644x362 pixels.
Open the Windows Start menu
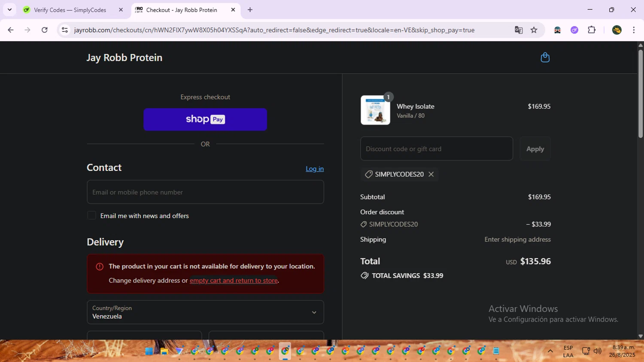click(149, 351)
